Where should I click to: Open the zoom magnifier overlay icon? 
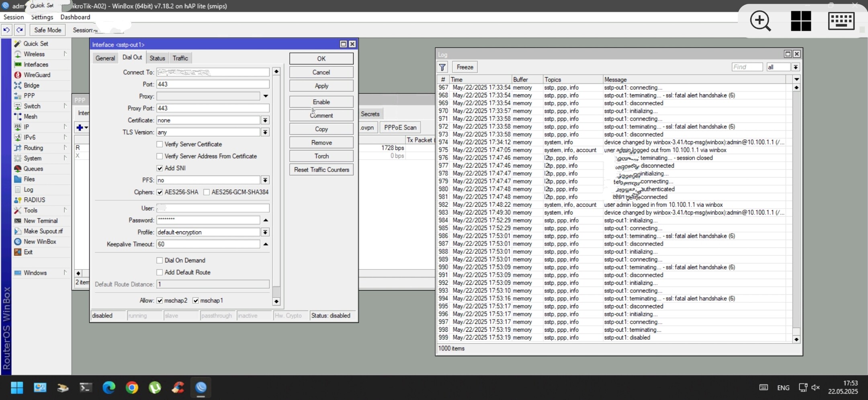pos(760,21)
